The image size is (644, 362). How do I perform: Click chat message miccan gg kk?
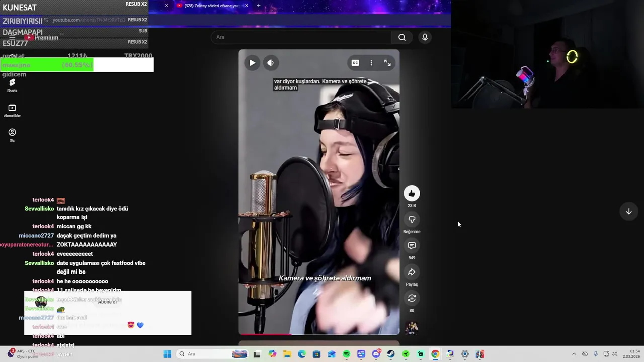pyautogui.click(x=74, y=226)
